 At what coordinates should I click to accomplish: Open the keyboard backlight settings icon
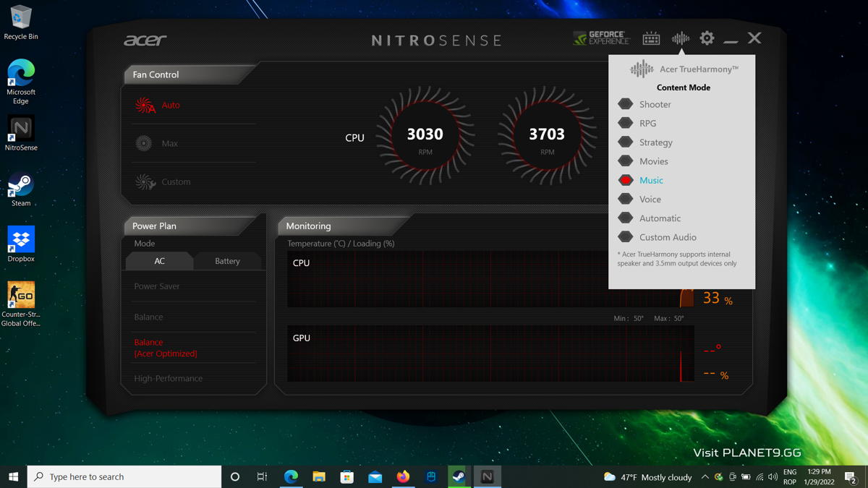[x=651, y=38]
